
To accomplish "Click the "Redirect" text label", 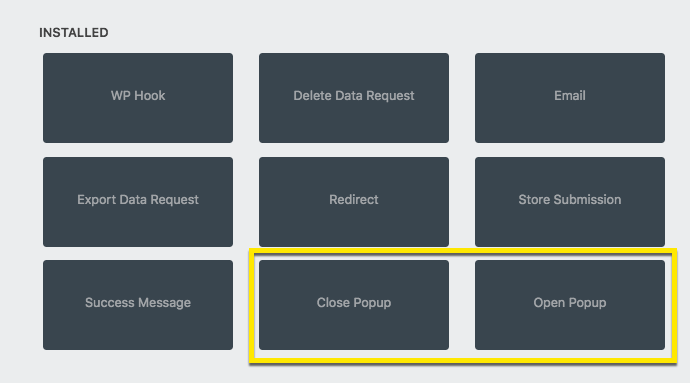I will [354, 199].
